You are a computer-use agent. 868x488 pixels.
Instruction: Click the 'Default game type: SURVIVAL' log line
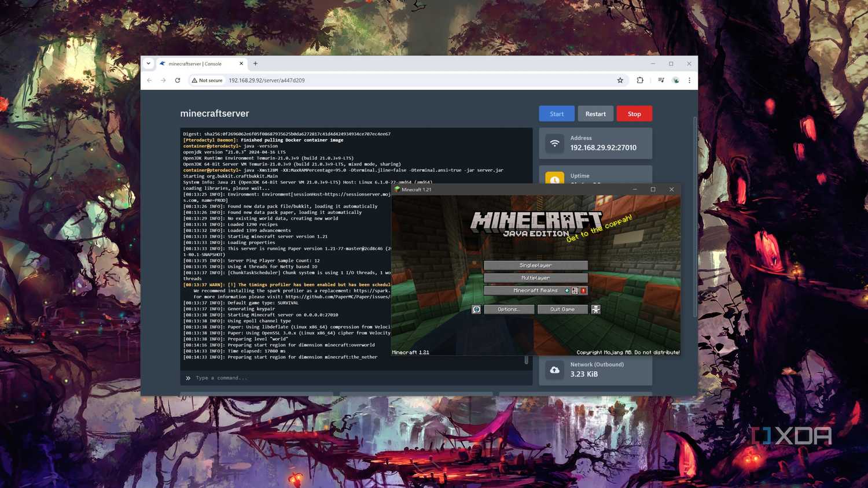pyautogui.click(x=241, y=302)
